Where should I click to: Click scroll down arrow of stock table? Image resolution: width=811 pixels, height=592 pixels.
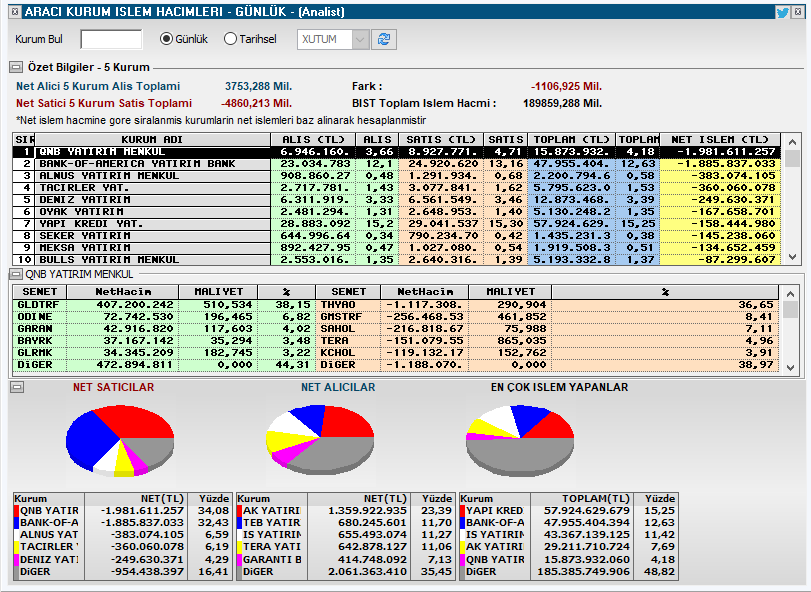click(x=791, y=368)
